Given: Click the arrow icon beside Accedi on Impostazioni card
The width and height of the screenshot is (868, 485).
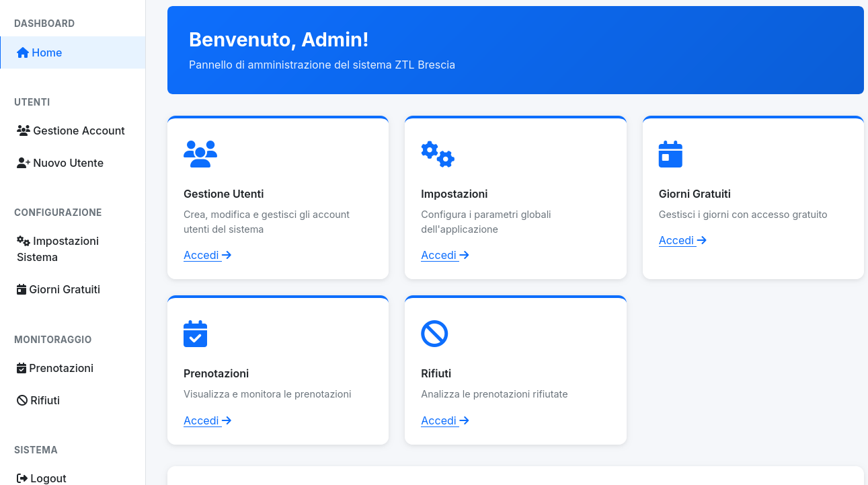Looking at the screenshot, I should coord(464,255).
